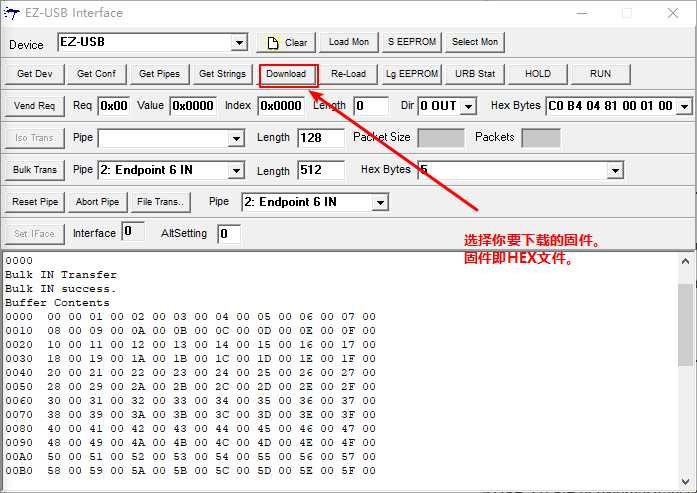The width and height of the screenshot is (697, 493).
Task: Expand the vendor request Hex Bytes dropdown
Action: pyautogui.click(x=685, y=107)
